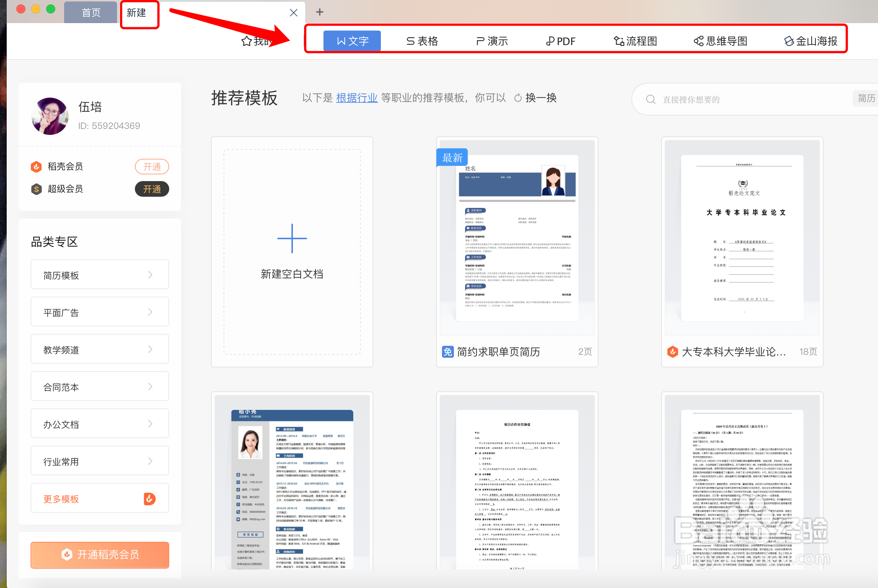Switch to the 思维导图 mind map tab

(x=720, y=41)
